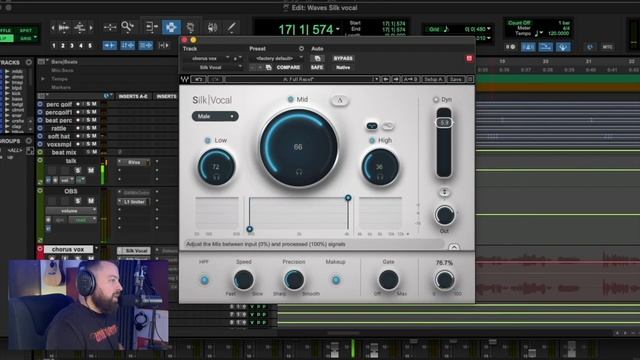Mute the rattle track
The width and height of the screenshot is (640, 360).
[x=94, y=128]
